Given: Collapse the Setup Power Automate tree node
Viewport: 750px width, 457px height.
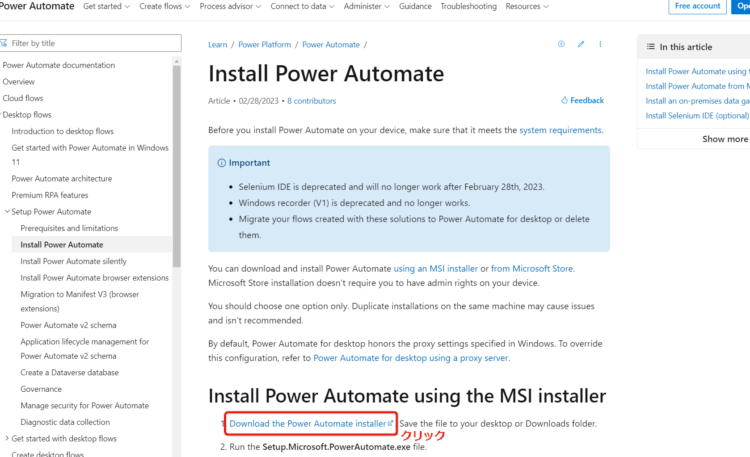Looking at the screenshot, I should pos(7,211).
